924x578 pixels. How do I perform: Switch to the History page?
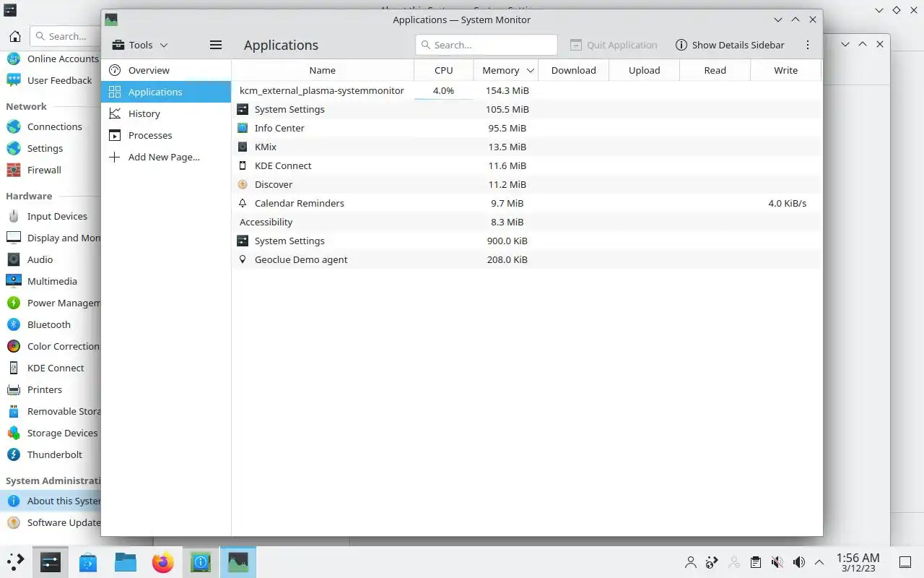(166, 113)
